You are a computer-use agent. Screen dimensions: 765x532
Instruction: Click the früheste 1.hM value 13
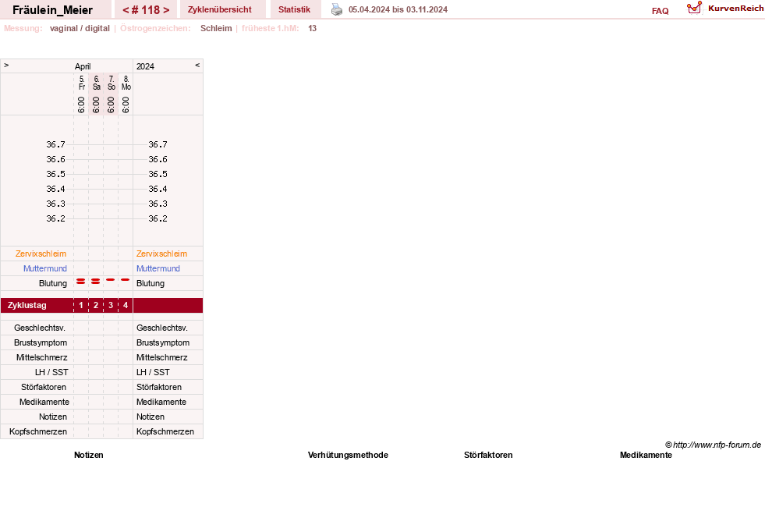click(312, 28)
